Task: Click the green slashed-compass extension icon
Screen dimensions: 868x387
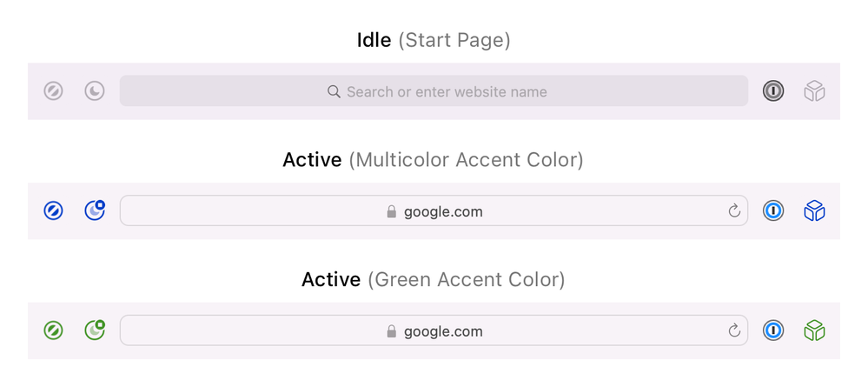Action: pos(54,330)
